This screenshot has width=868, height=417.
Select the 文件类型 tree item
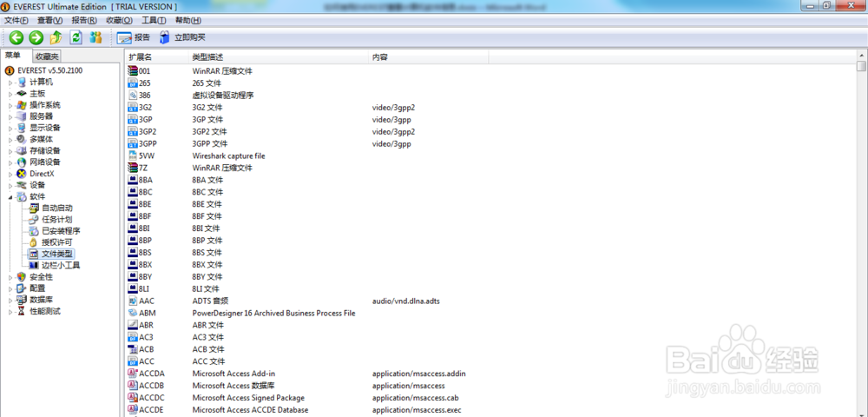tap(51, 254)
